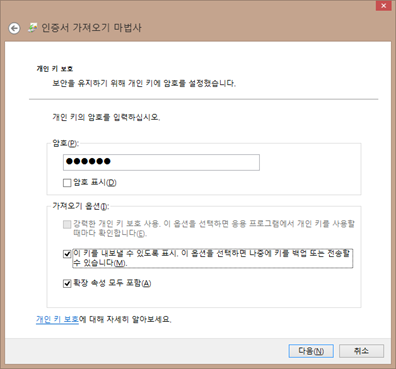Click the 취소 button
Viewport: 396px width, 369px height.
point(361,351)
